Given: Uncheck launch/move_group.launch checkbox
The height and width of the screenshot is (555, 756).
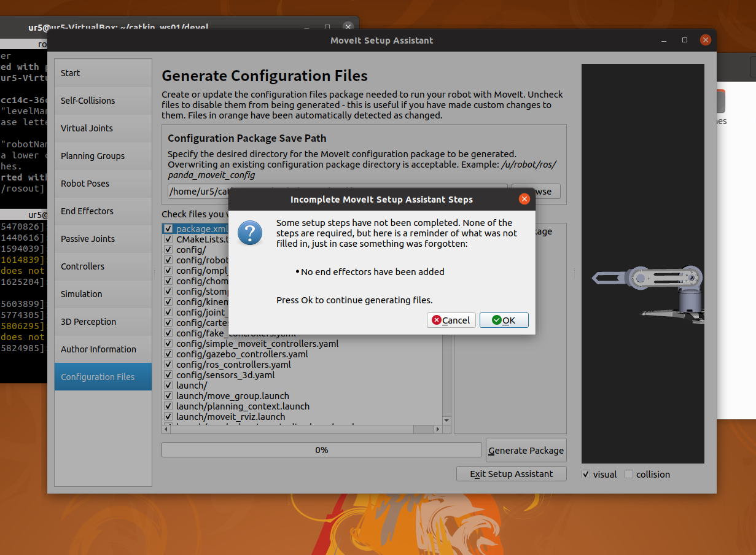Looking at the screenshot, I should coord(168,396).
